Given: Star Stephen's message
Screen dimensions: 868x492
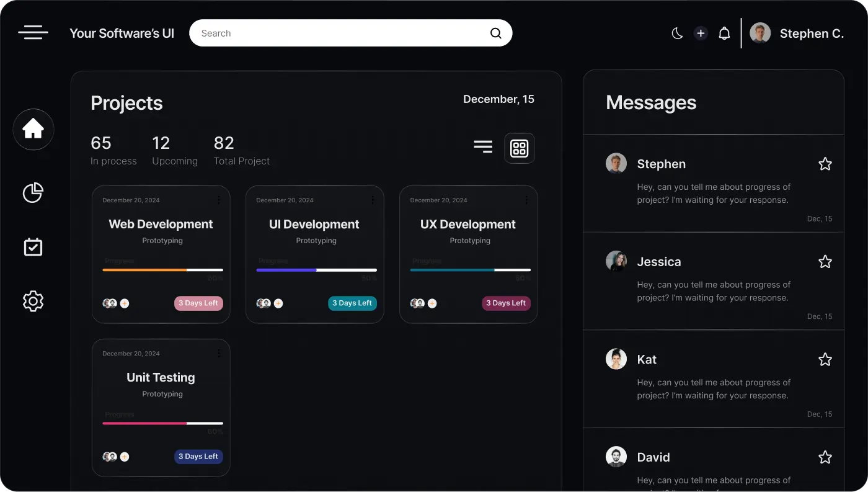Looking at the screenshot, I should pos(825,163).
